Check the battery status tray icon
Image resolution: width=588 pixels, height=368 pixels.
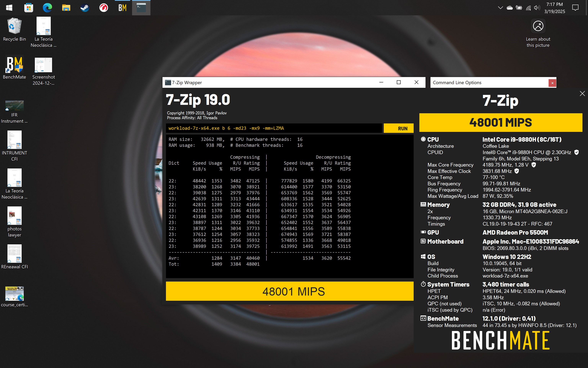coord(519,8)
